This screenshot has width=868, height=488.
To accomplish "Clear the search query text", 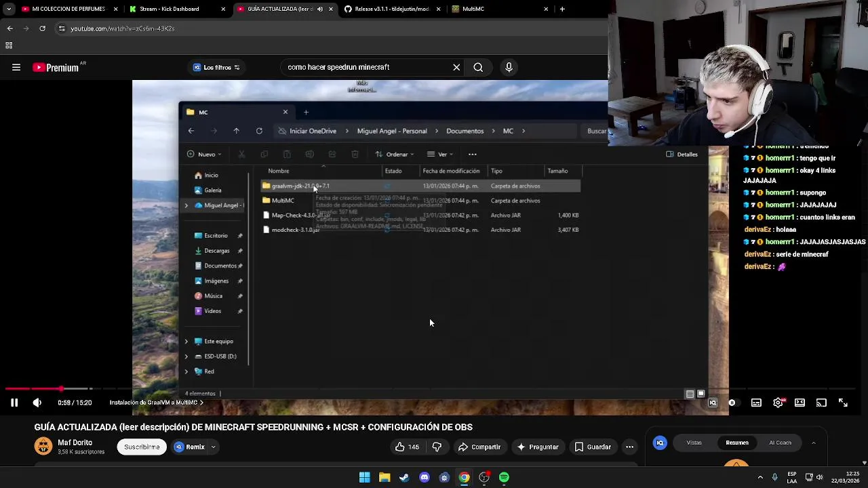I will (x=456, y=67).
